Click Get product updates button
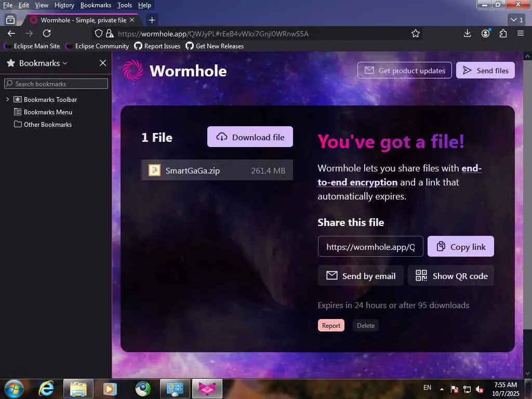The height and width of the screenshot is (399, 532). 404,70
